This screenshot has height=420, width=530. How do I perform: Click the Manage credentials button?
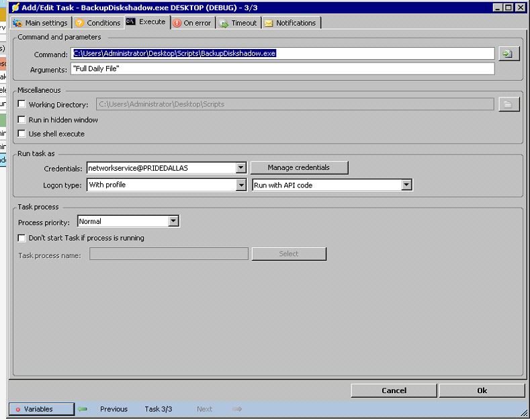(299, 167)
